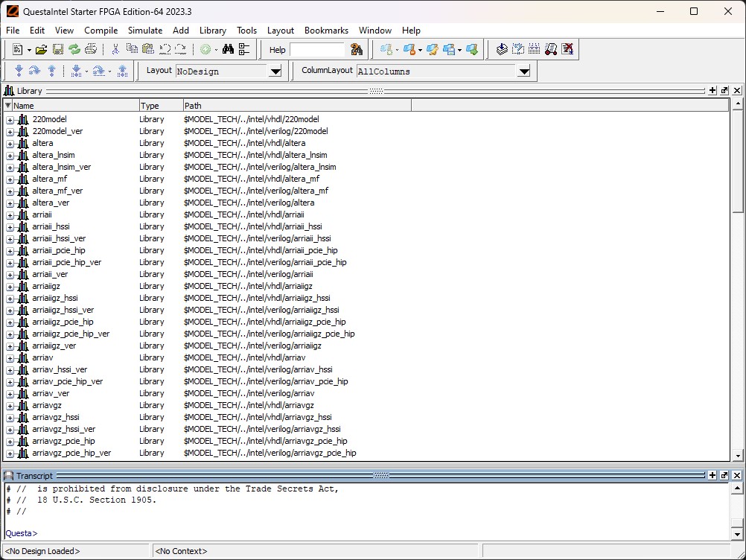Click the document icon with red X

567,49
